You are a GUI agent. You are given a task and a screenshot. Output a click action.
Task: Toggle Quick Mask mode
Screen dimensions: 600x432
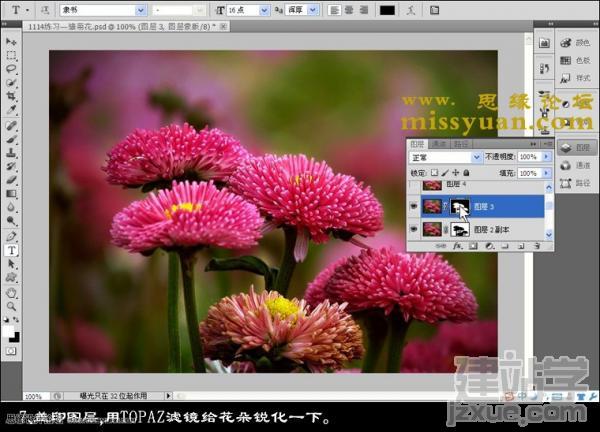point(11,351)
